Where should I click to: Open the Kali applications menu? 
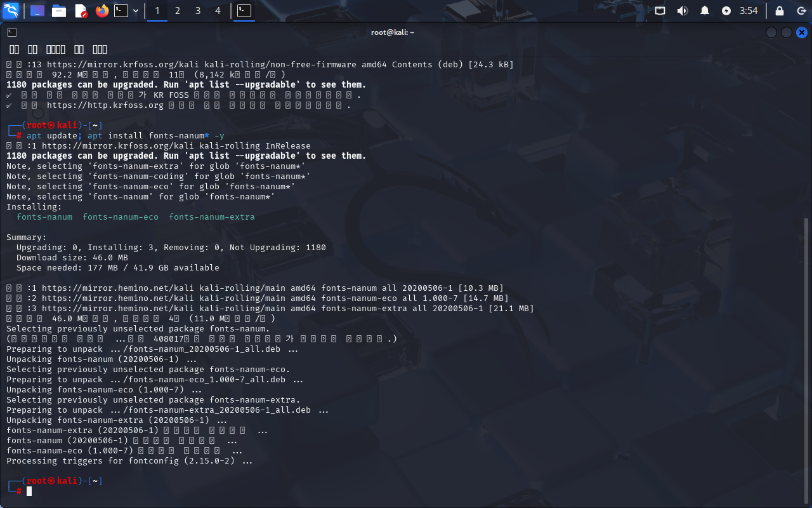[11, 11]
